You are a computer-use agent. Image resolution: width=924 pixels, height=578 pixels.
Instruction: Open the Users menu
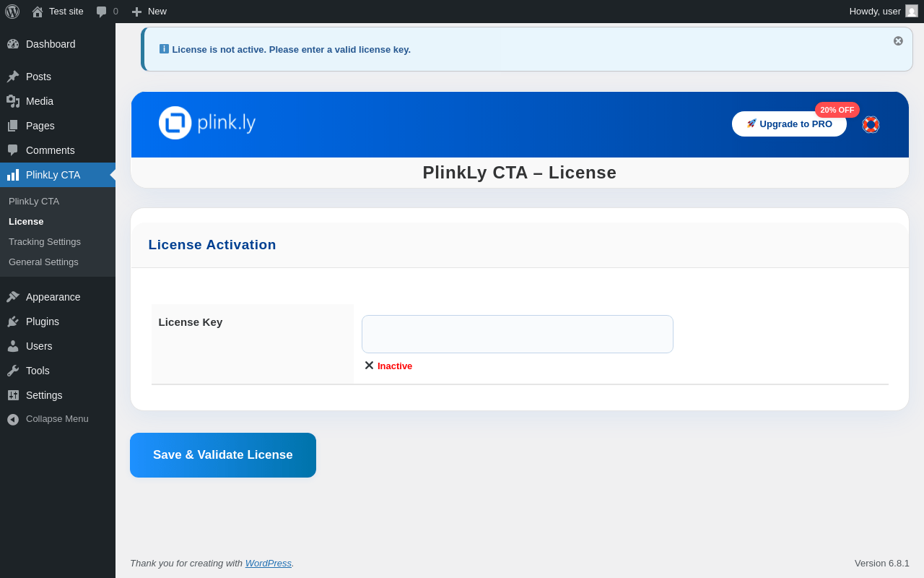(58, 346)
